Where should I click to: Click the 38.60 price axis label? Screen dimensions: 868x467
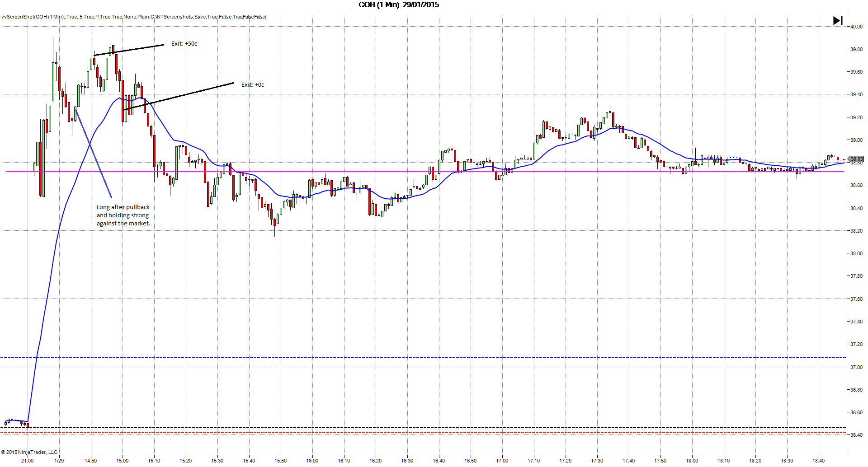tap(856, 185)
